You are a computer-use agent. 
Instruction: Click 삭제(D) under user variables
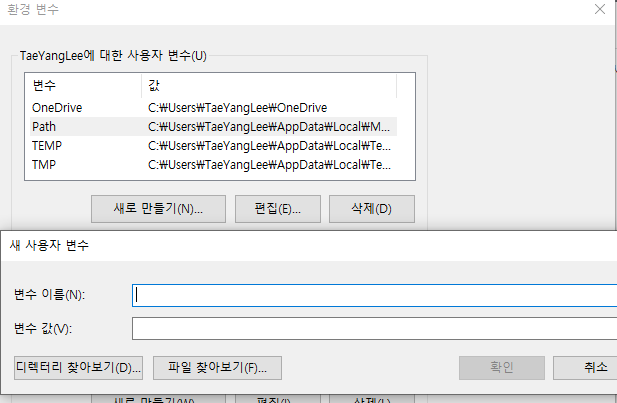[371, 209]
